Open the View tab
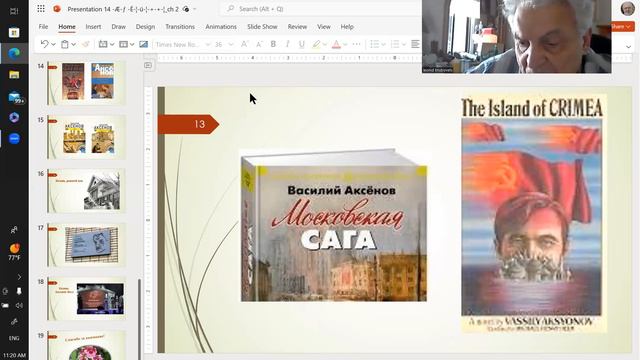This screenshot has height=360, width=640. (x=324, y=27)
